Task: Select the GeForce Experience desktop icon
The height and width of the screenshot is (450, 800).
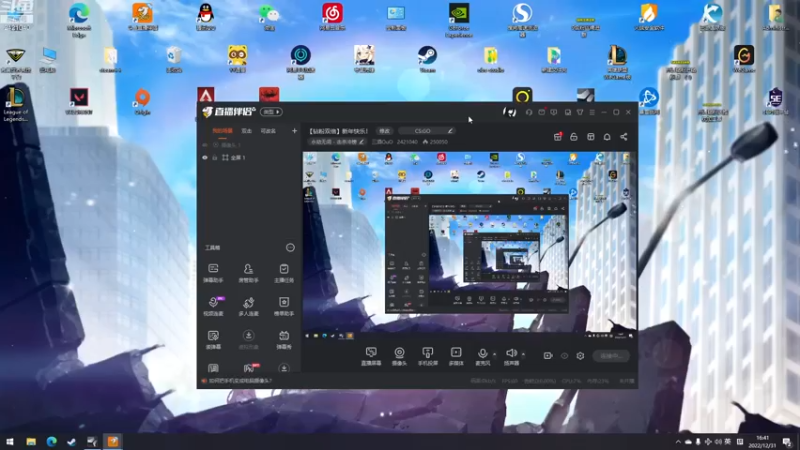Action: point(459,20)
